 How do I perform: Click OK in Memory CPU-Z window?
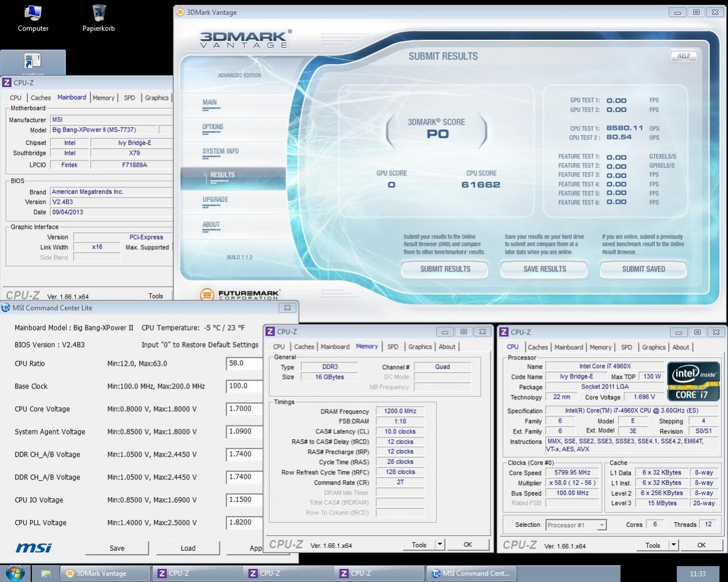point(467,544)
